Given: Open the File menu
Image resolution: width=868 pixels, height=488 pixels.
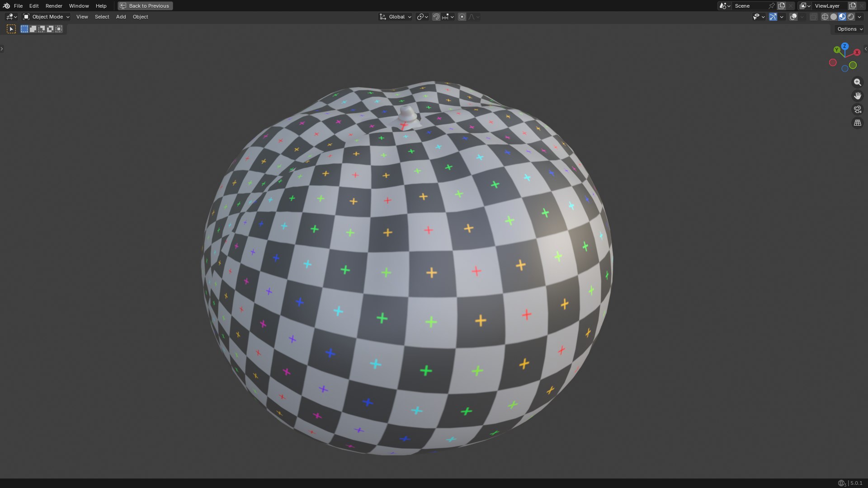Looking at the screenshot, I should tap(18, 6).
